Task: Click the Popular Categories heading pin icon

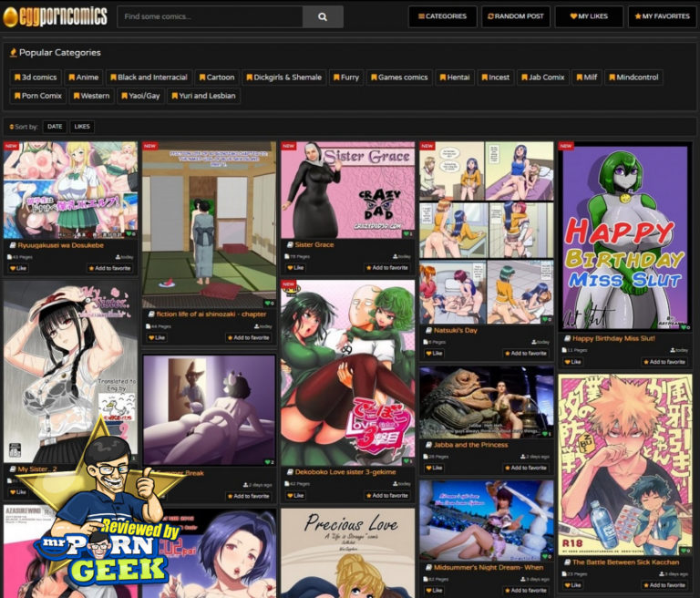Action: (13, 53)
